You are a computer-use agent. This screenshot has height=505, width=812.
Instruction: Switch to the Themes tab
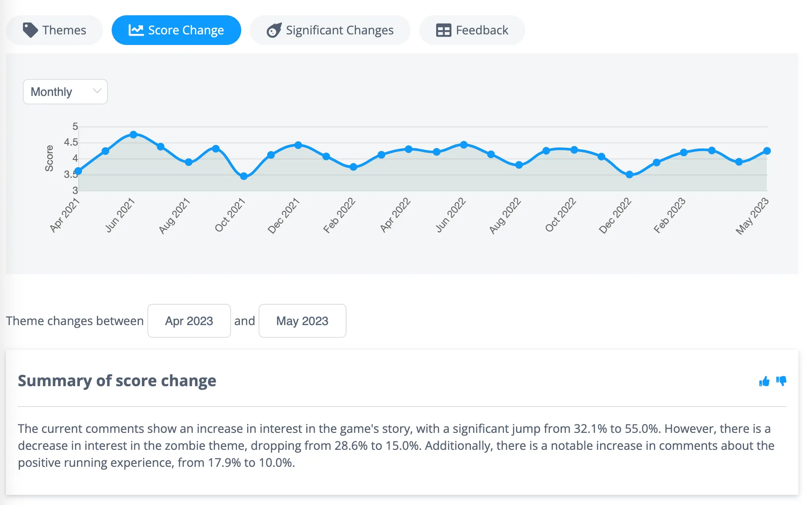pyautogui.click(x=54, y=30)
